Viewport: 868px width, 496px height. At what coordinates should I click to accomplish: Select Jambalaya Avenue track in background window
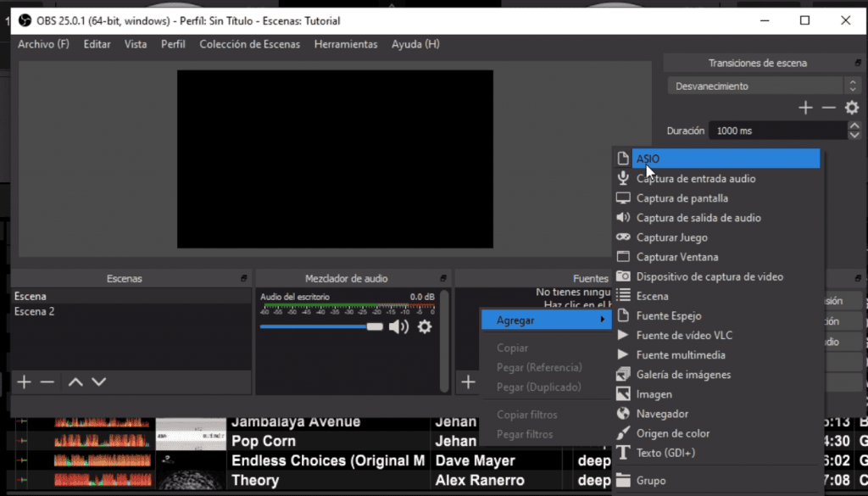coord(296,422)
